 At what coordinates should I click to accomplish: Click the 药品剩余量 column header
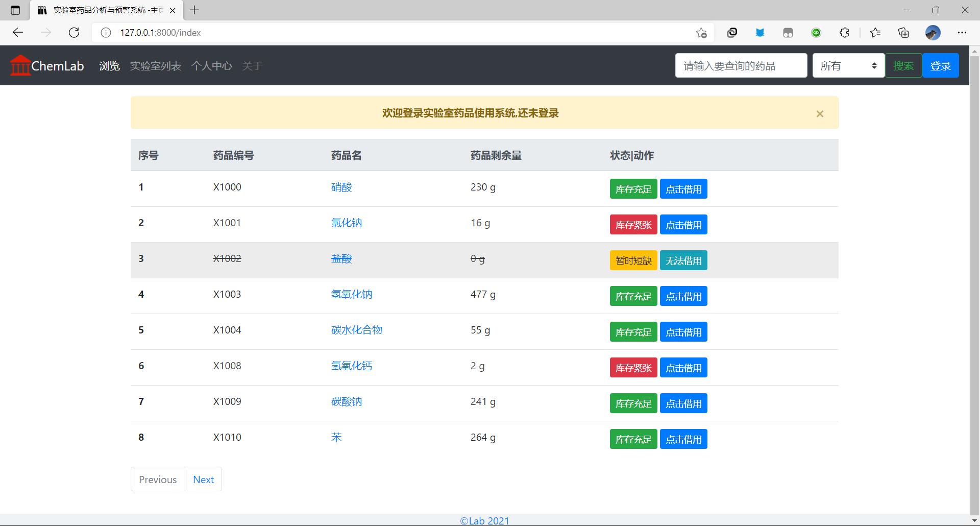[496, 155]
